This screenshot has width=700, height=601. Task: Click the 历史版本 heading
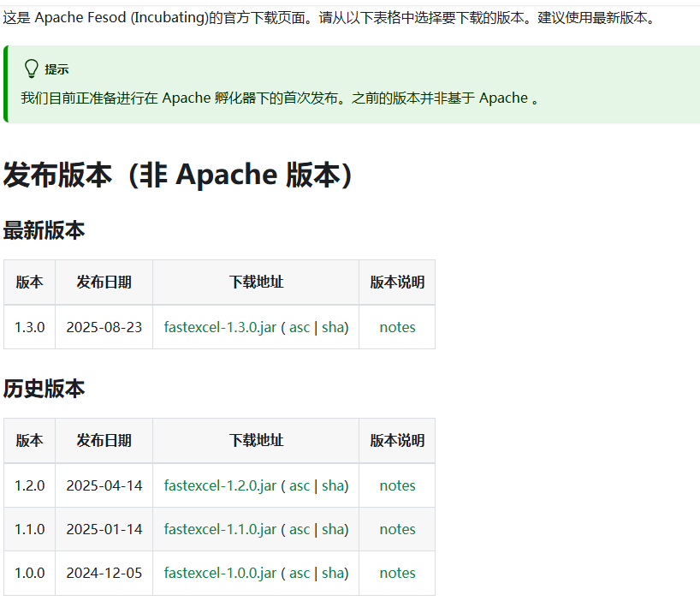click(x=44, y=389)
